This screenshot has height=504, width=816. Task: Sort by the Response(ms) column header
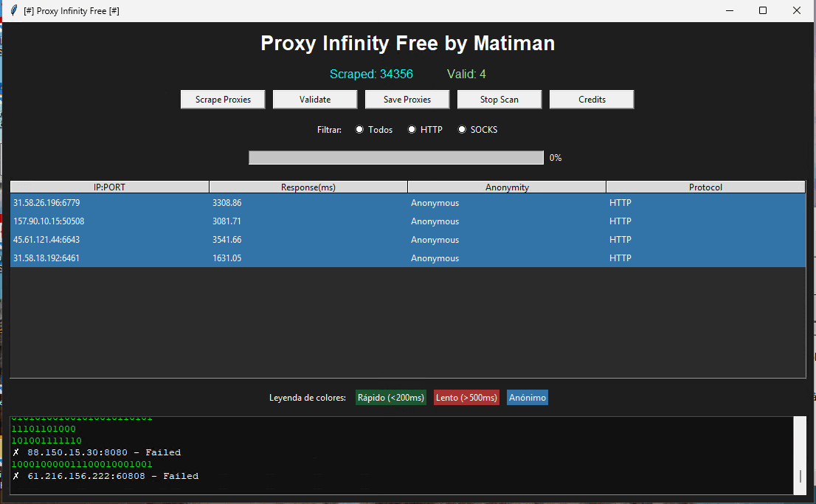[x=308, y=187]
